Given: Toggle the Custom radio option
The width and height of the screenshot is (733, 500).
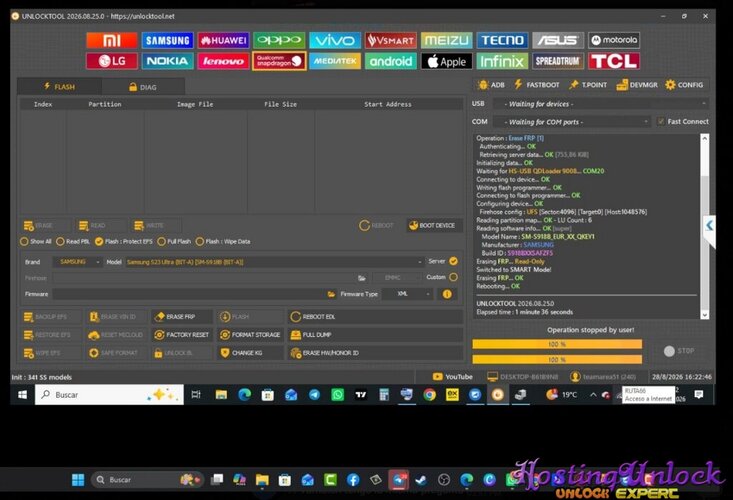Looking at the screenshot, I should click(x=453, y=277).
